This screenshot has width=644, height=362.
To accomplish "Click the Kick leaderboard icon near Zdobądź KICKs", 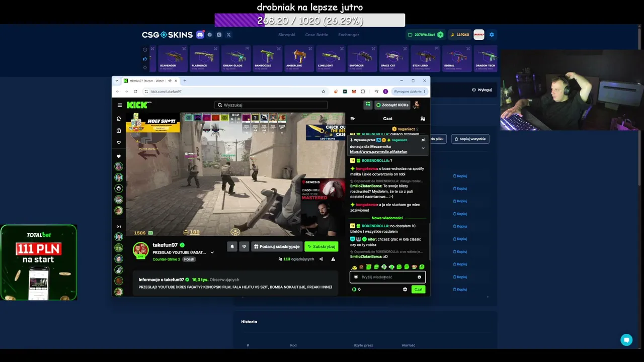I will (368, 105).
